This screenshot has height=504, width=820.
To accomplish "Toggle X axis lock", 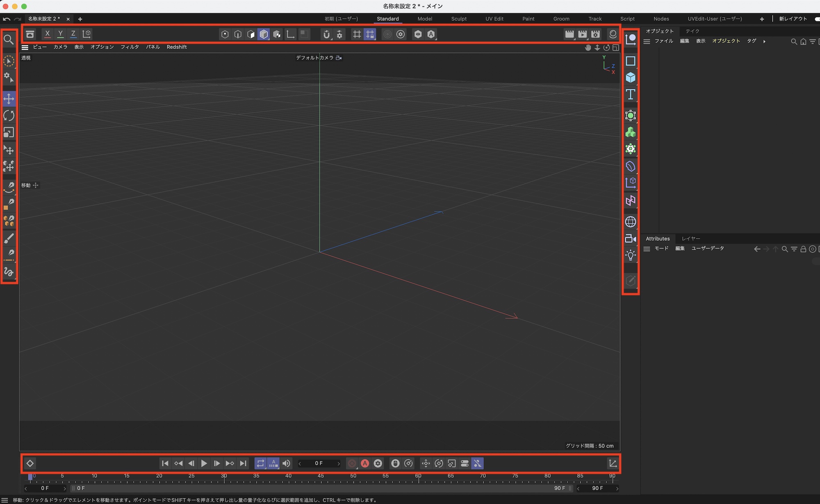I will pos(48,34).
